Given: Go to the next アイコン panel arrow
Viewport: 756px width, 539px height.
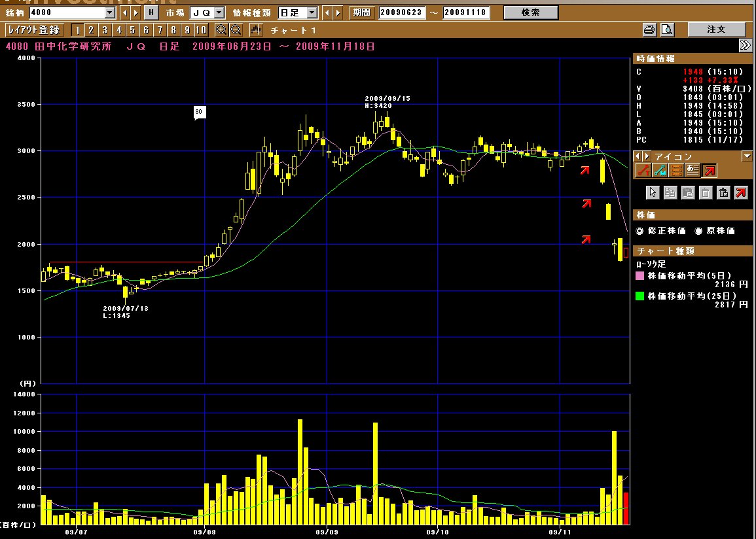Looking at the screenshot, I should 647,156.
